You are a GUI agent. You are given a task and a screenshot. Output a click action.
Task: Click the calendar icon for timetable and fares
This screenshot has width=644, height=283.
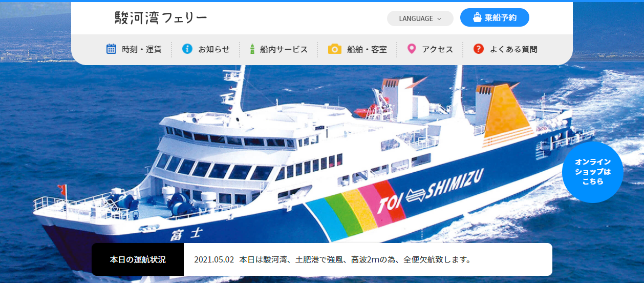111,49
